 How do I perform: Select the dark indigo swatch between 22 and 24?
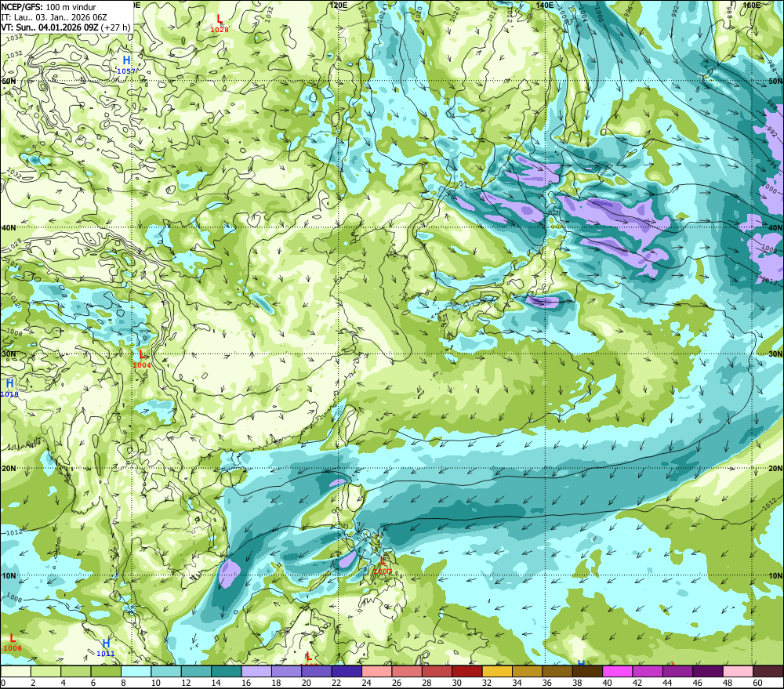click(x=347, y=672)
